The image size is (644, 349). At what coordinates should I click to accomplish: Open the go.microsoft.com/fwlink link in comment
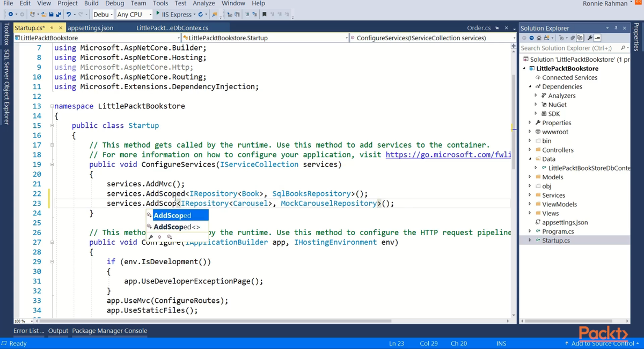(448, 155)
